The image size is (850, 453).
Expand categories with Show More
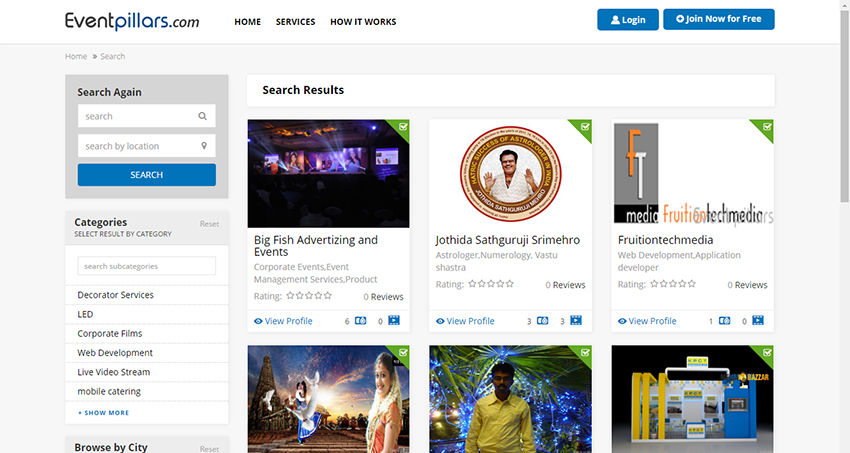pyautogui.click(x=104, y=412)
